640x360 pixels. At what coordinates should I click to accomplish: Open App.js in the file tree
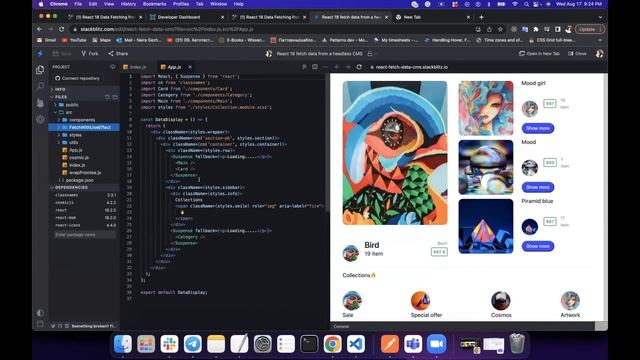[x=75, y=150]
